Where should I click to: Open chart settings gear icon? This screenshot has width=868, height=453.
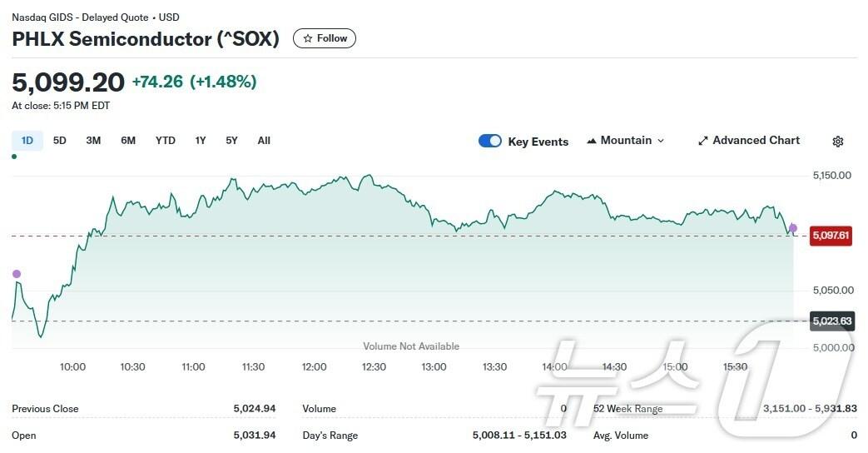[x=838, y=142]
